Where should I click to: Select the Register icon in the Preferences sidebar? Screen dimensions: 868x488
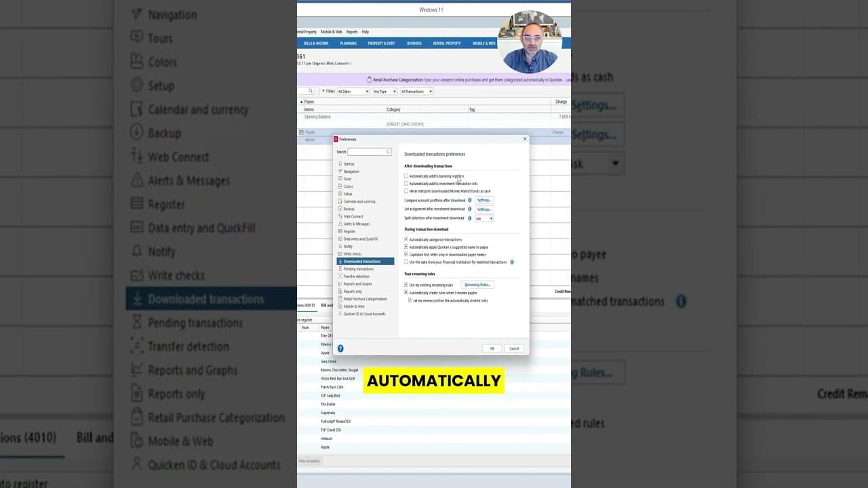tap(340, 231)
